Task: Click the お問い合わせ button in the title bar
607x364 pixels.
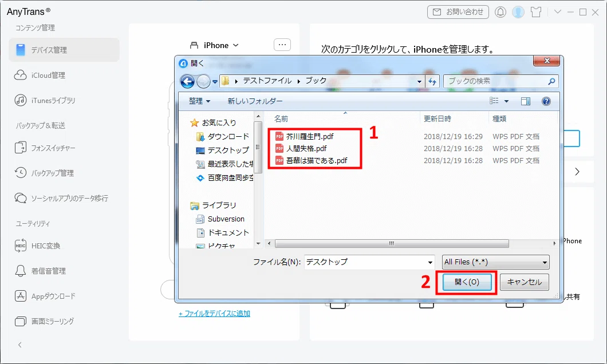Action: (x=458, y=12)
